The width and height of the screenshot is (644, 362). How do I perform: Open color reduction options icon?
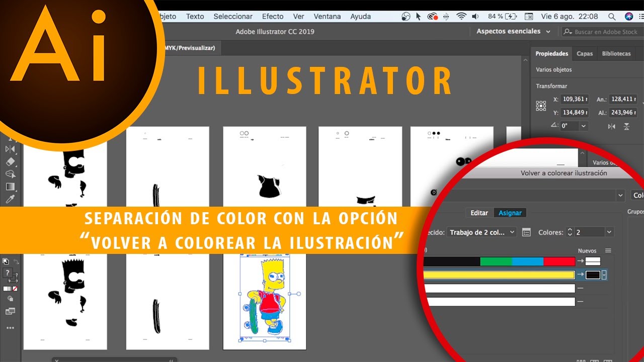(x=526, y=232)
